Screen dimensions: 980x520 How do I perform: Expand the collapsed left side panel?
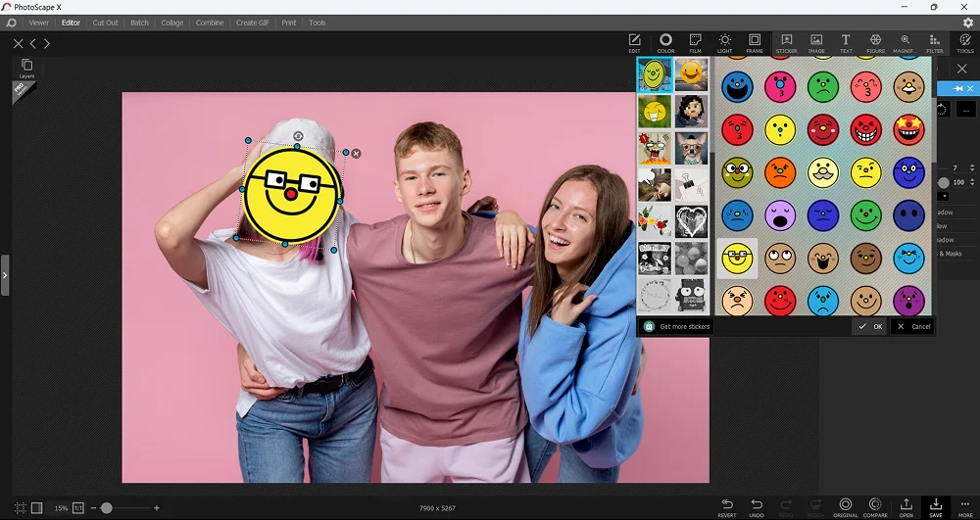point(5,275)
